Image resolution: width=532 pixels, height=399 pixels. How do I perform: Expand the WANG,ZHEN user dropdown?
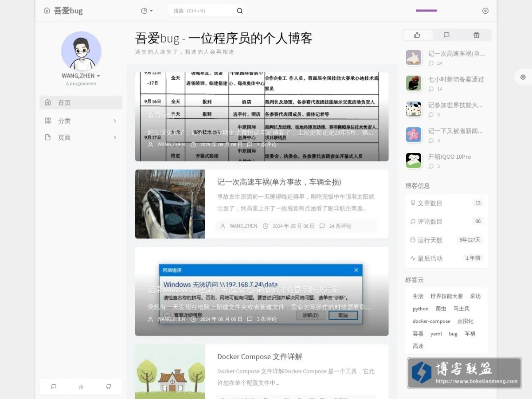[81, 76]
